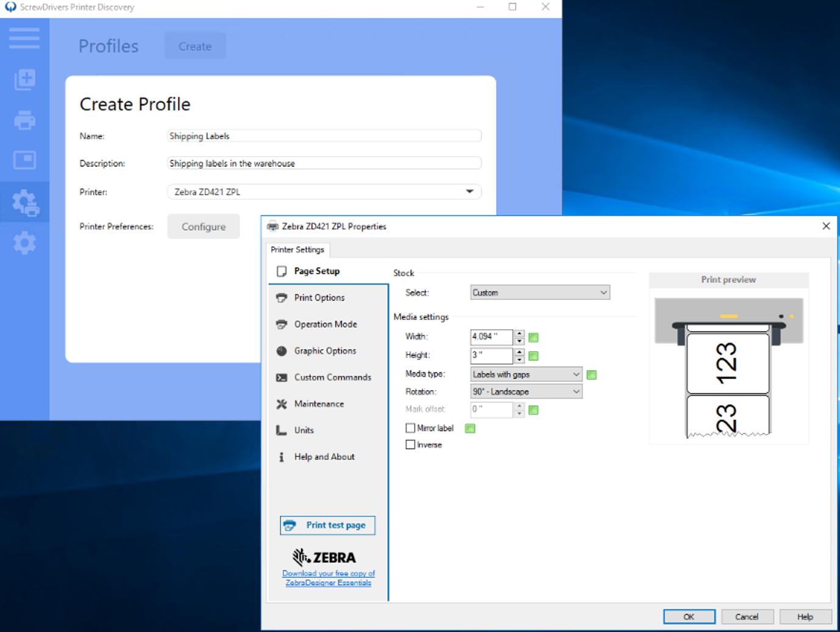The height and width of the screenshot is (632, 840).
Task: Select the Maintenance wrench icon
Action: click(280, 403)
